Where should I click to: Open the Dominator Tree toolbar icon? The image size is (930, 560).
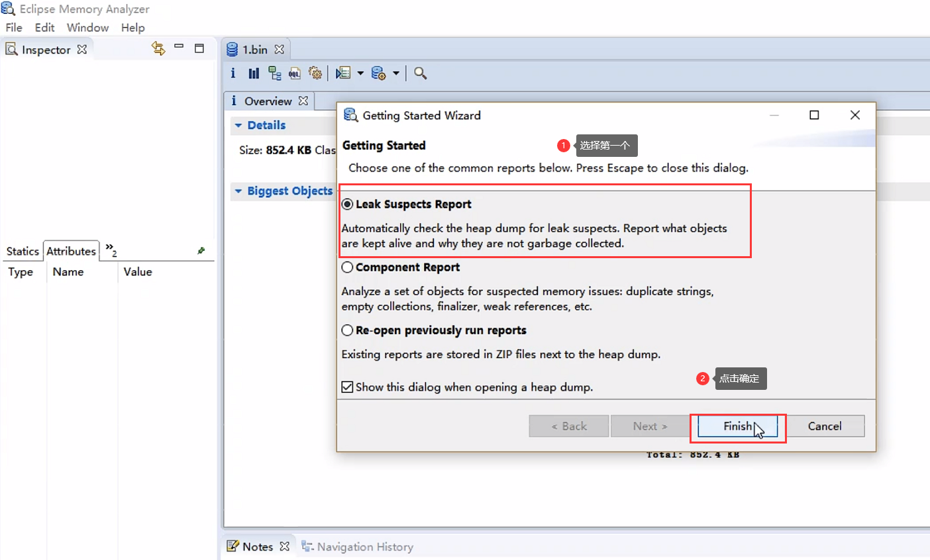coord(274,73)
